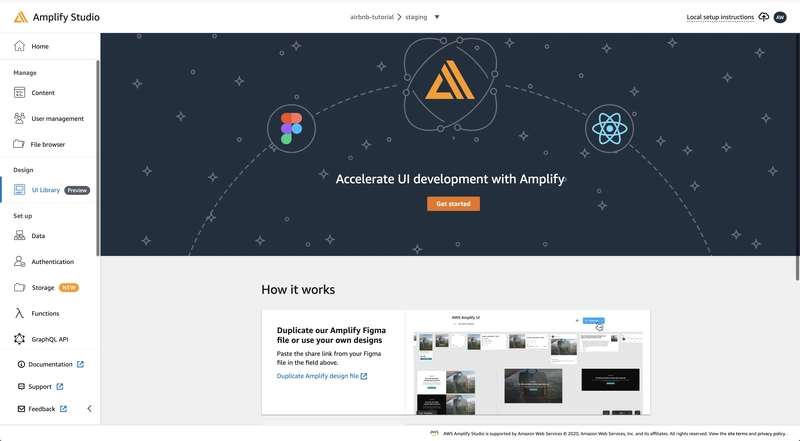Click the Get started button

click(x=453, y=204)
